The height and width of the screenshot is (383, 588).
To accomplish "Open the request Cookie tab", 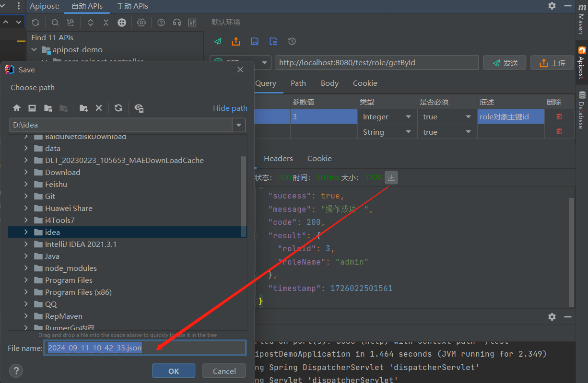I will 365,83.
